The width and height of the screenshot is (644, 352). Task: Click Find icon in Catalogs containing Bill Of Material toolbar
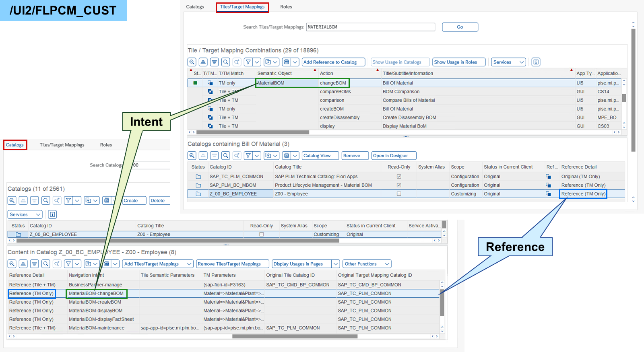pyautogui.click(x=226, y=155)
